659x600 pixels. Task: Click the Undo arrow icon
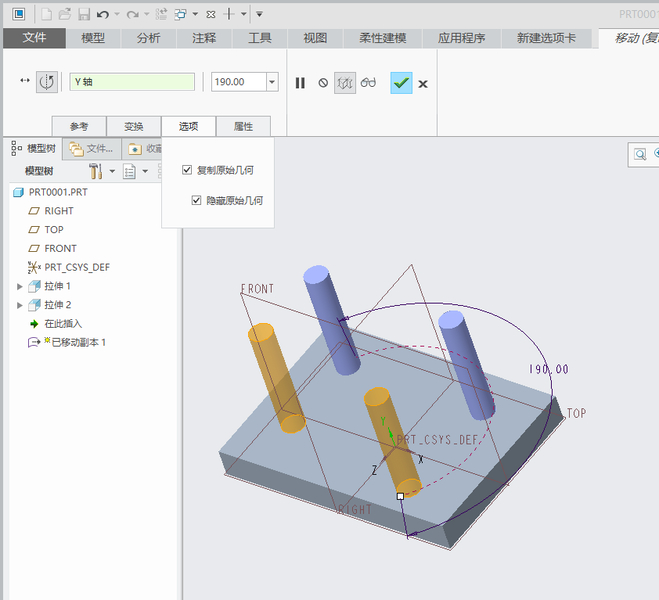coord(103,15)
